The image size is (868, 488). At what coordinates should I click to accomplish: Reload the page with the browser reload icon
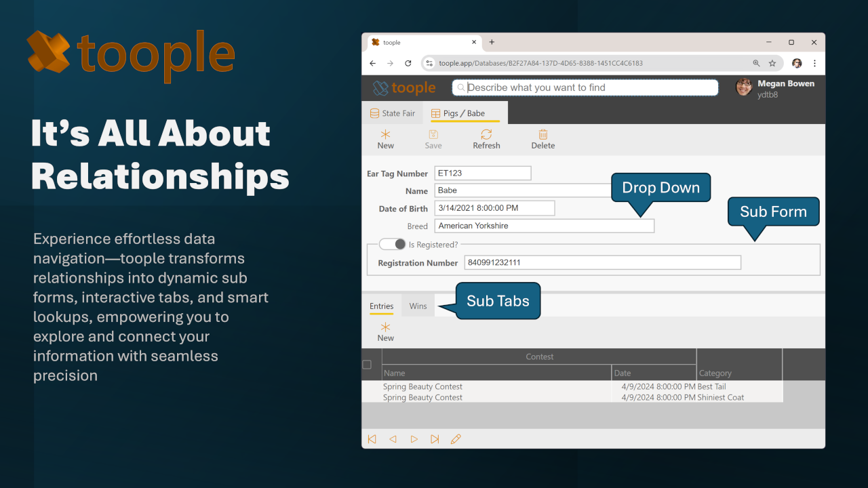(408, 63)
